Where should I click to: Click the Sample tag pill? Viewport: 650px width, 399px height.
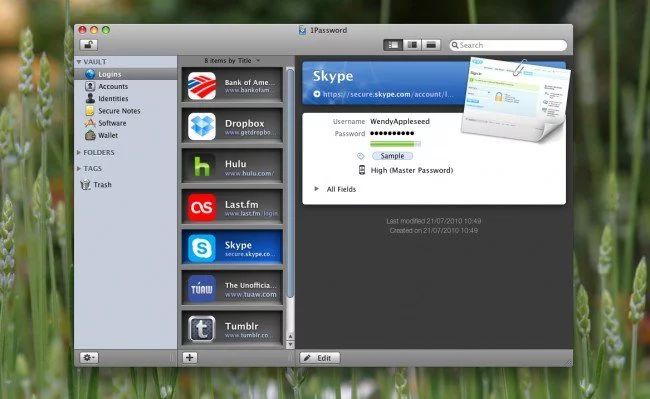[x=392, y=156]
